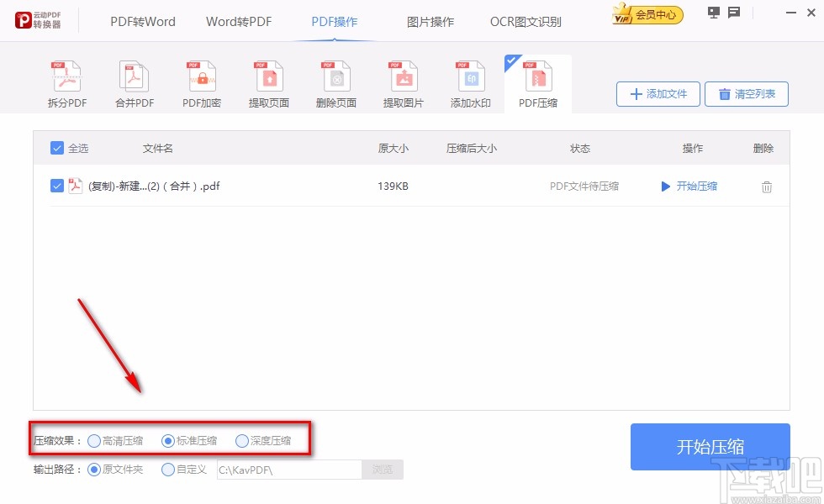Image resolution: width=824 pixels, height=504 pixels.
Task: Start compressing via the row's 开始压缩 link
Action: click(x=696, y=186)
